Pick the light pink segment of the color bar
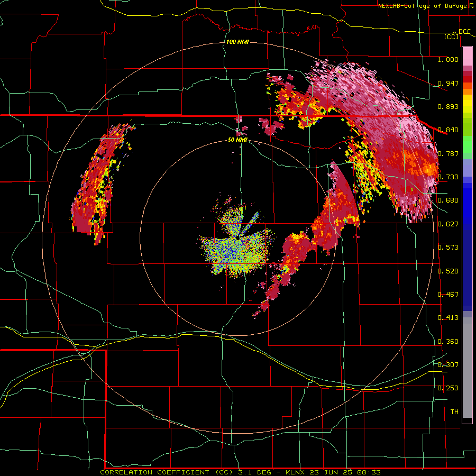476x476 pixels. (x=467, y=56)
